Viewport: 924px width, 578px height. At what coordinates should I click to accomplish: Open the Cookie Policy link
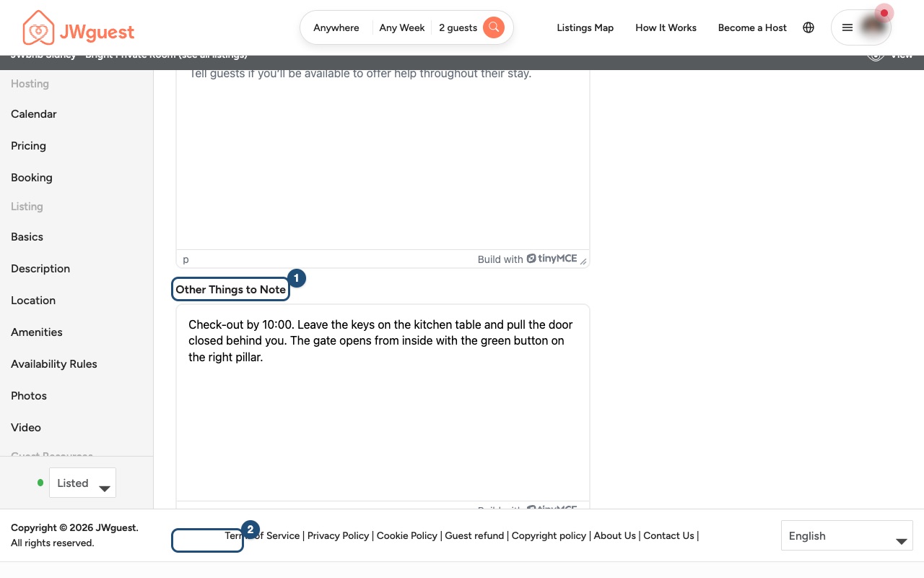(407, 535)
